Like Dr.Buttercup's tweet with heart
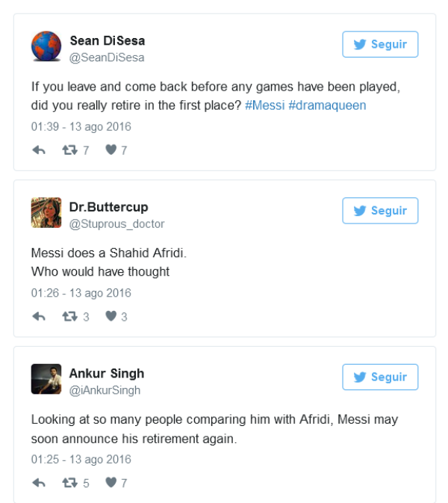 [111, 316]
